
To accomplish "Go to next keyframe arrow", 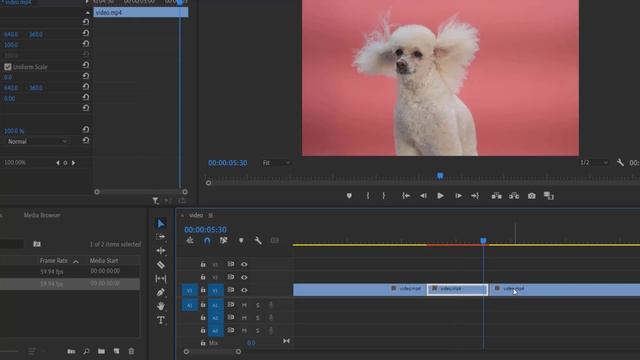I will 73,163.
